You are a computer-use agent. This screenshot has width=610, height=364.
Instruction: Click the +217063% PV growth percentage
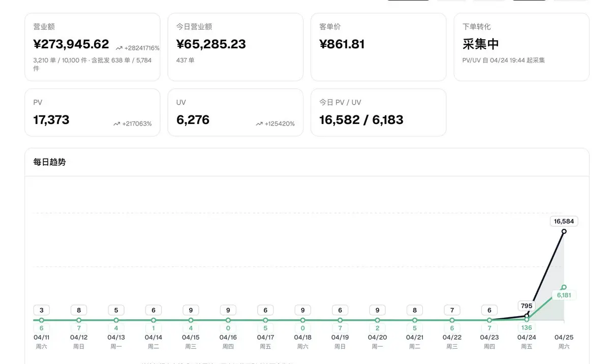(x=137, y=124)
